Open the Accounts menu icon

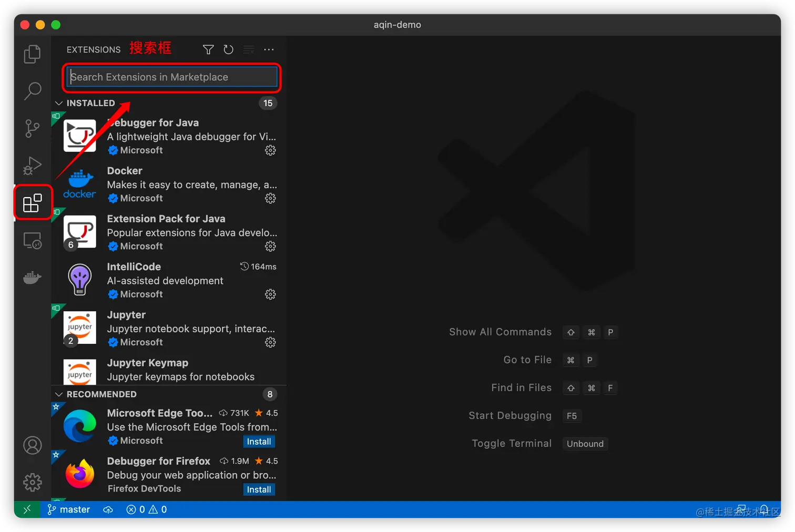tap(32, 445)
